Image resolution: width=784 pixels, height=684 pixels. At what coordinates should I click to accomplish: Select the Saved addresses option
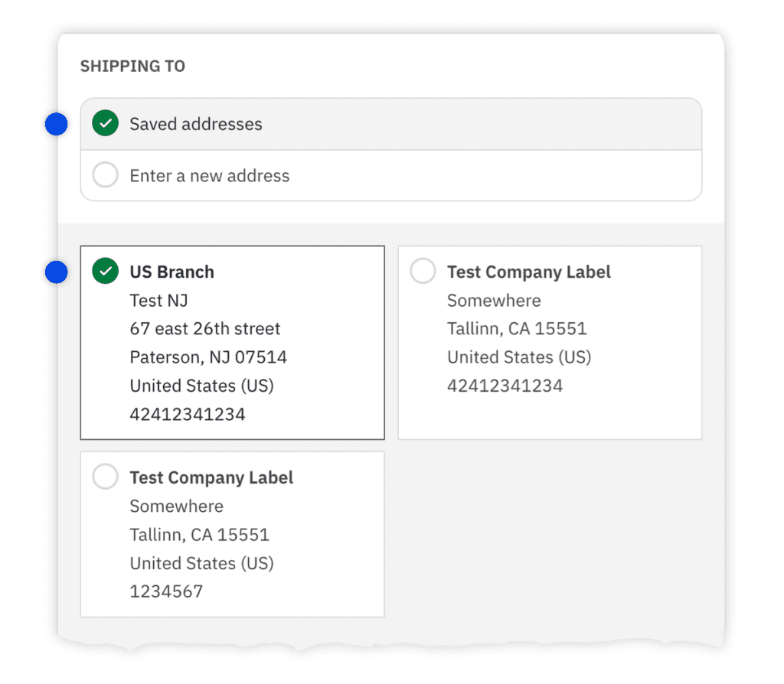pos(197,123)
